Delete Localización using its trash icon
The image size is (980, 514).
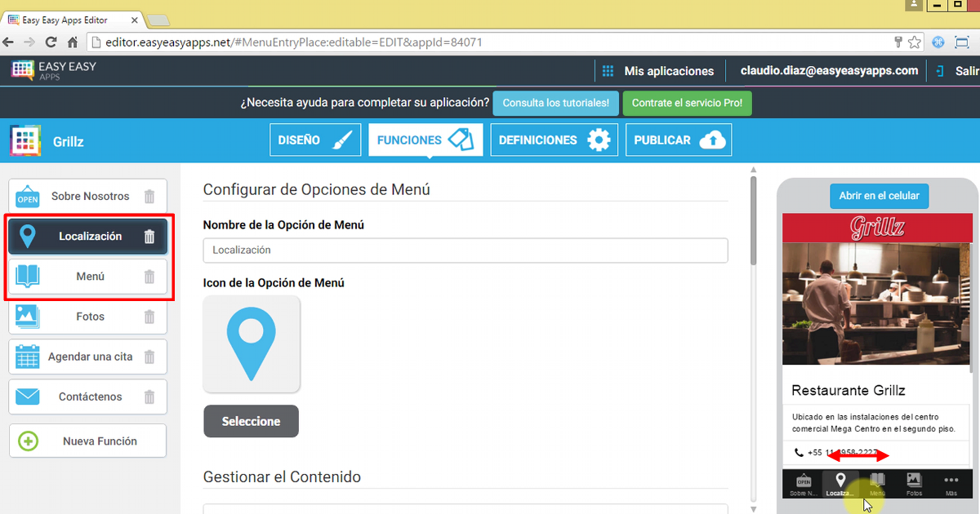(x=149, y=236)
